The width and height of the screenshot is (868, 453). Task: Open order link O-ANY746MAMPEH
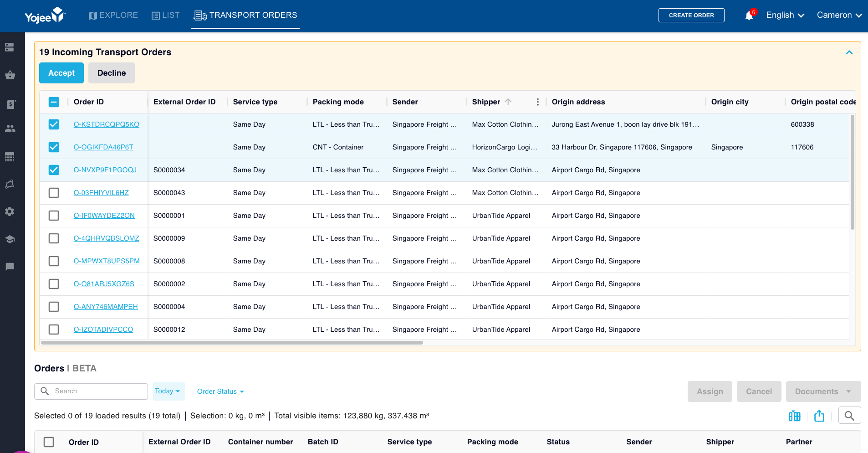(x=106, y=307)
